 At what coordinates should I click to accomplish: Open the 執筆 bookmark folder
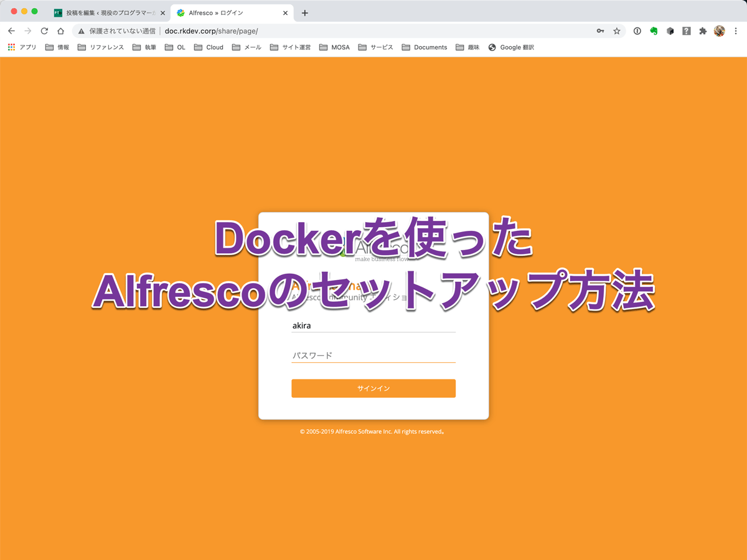point(144,47)
